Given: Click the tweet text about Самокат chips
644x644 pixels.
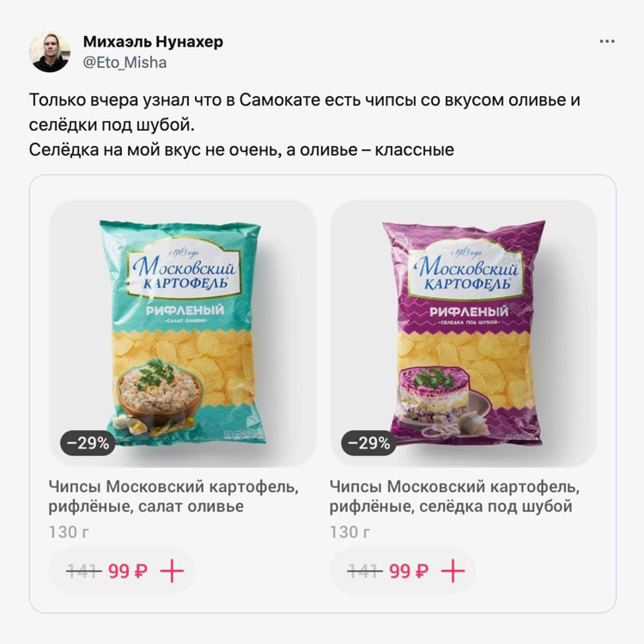Looking at the screenshot, I should click(x=305, y=125).
